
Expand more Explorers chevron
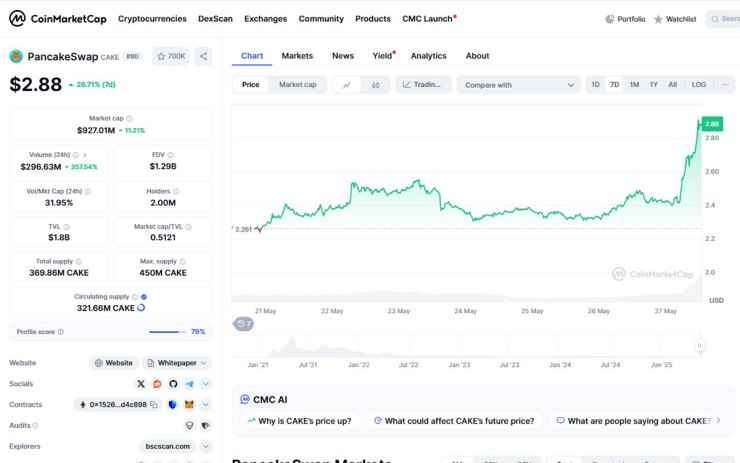(205, 446)
